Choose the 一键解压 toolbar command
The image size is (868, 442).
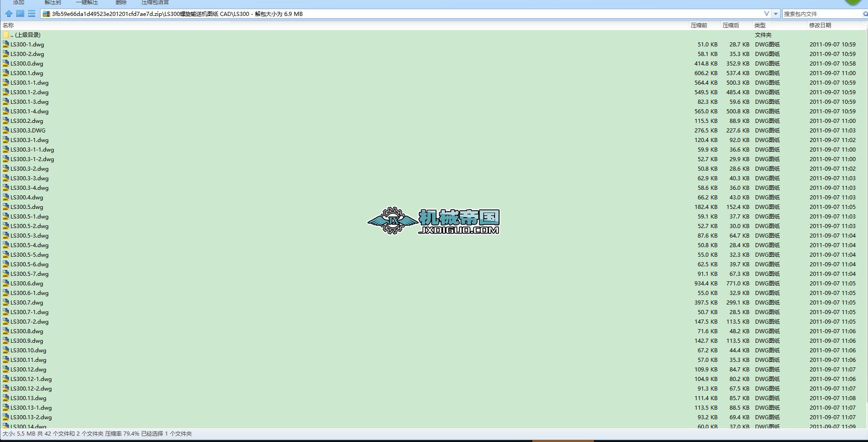pos(87,3)
